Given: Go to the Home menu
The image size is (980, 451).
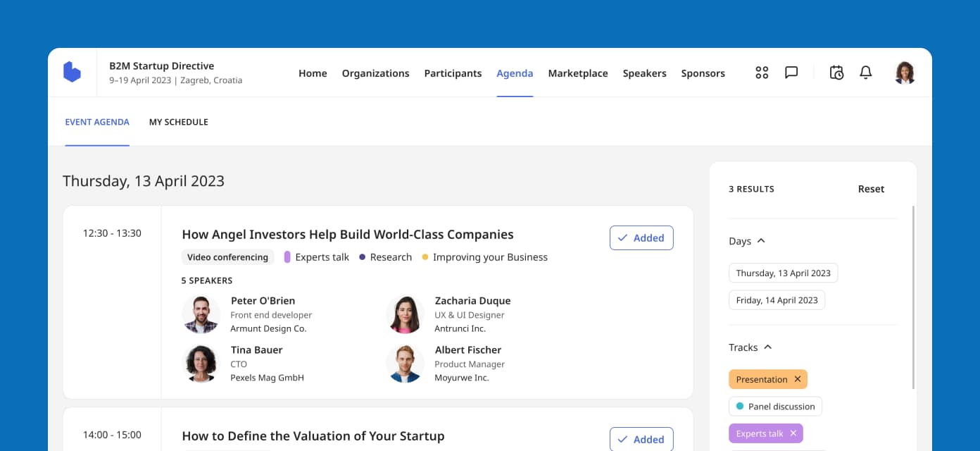Looking at the screenshot, I should (313, 73).
